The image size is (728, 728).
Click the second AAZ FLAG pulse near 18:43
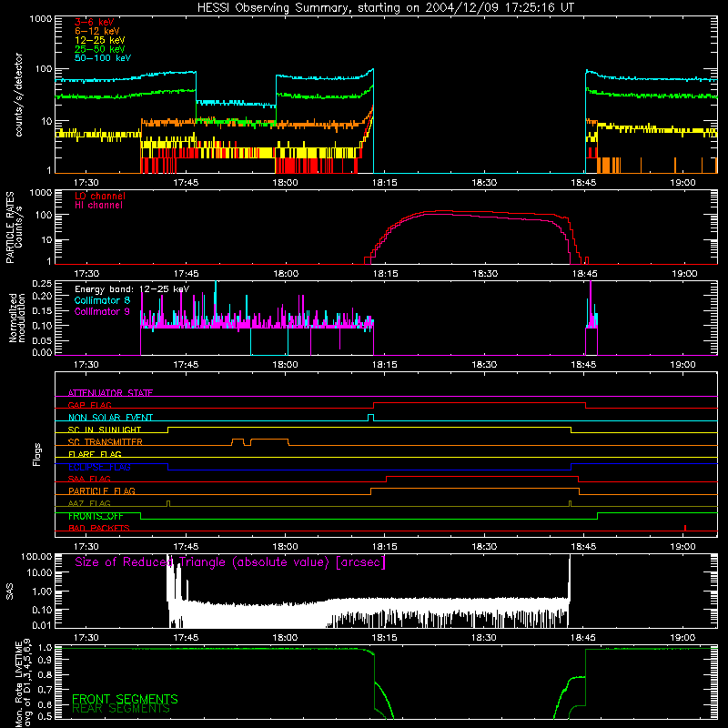point(571,504)
